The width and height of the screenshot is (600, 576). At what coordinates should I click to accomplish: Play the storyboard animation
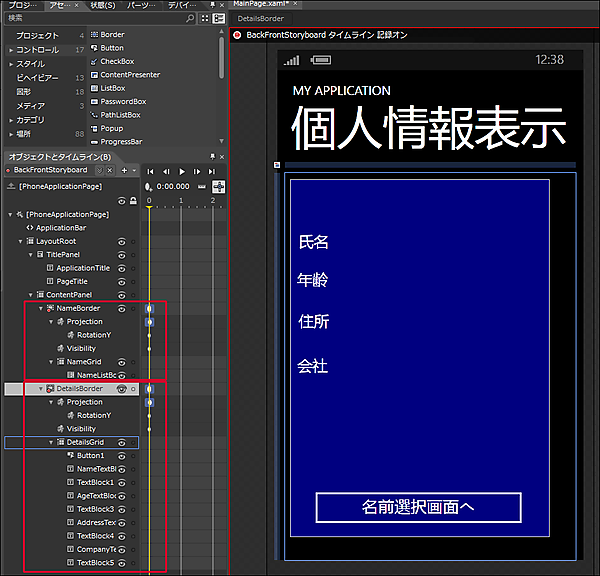click(x=182, y=172)
